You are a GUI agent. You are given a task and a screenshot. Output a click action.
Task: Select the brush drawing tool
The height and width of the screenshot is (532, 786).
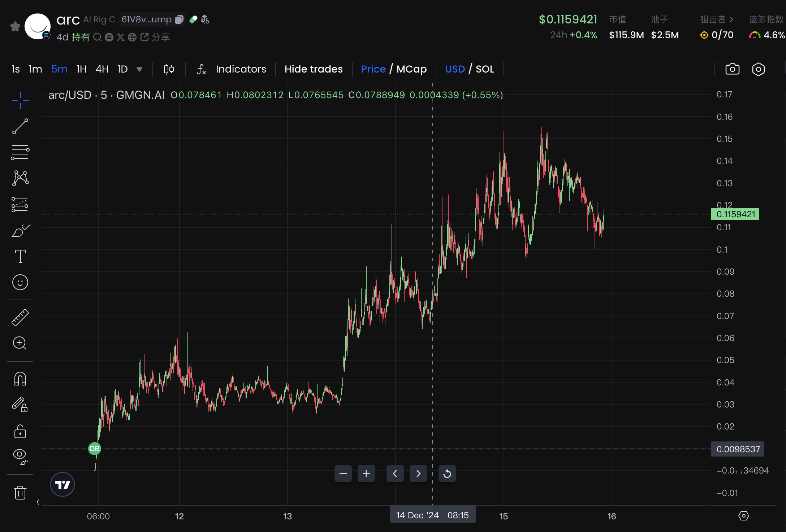(x=20, y=230)
